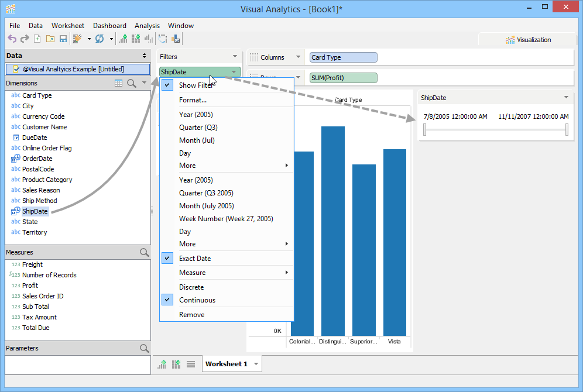Image resolution: width=583 pixels, height=392 pixels.
Task: Click the DueDate calendar icon
Action: [x=16, y=137]
